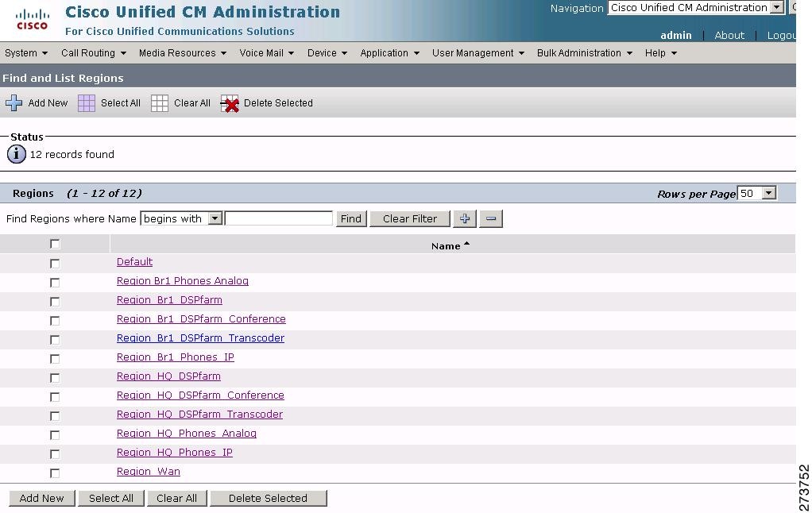812x513 pixels.
Task: Check the Region_HQ_Phones_IP checkbox
Action: (x=55, y=453)
